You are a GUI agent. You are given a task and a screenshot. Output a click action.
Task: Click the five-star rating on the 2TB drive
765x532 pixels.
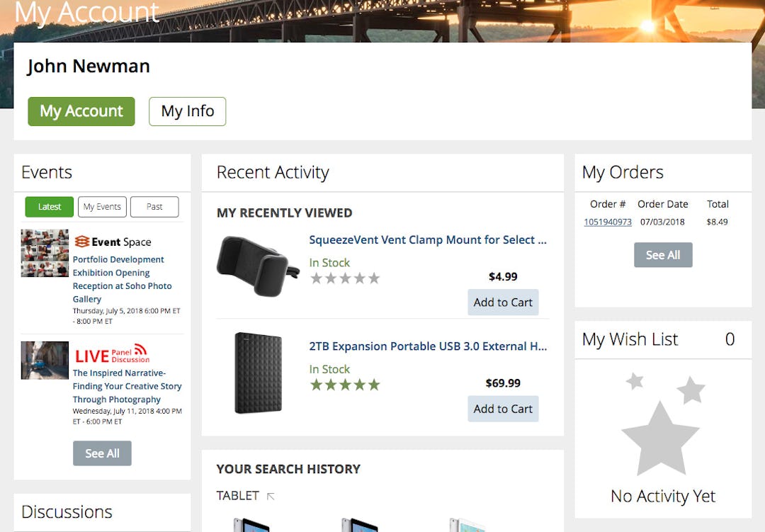(345, 384)
